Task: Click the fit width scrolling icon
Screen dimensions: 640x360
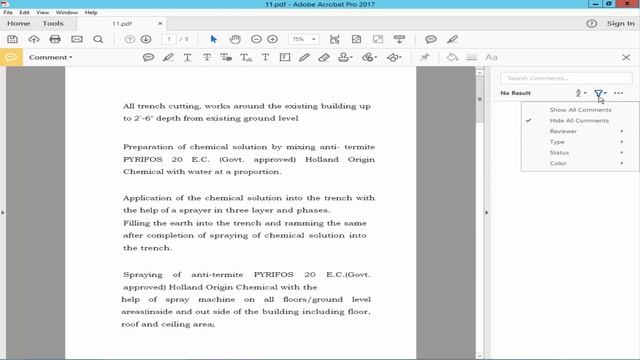Action: 335,39
